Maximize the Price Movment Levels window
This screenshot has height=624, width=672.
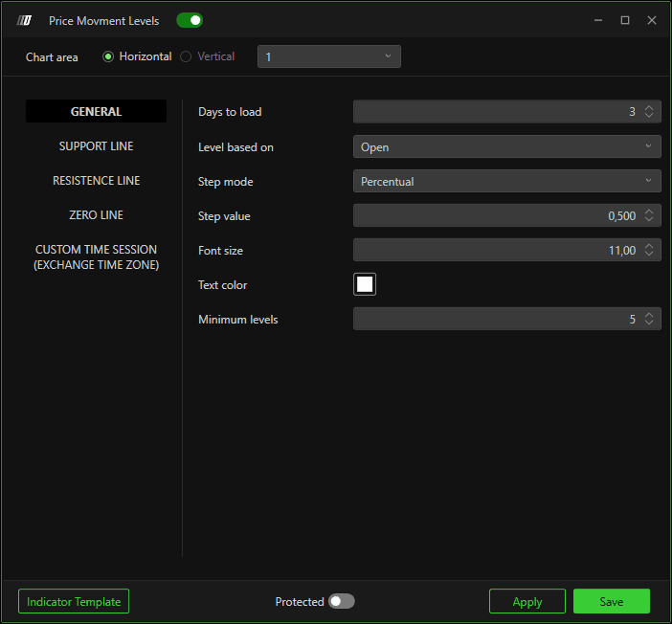point(625,20)
